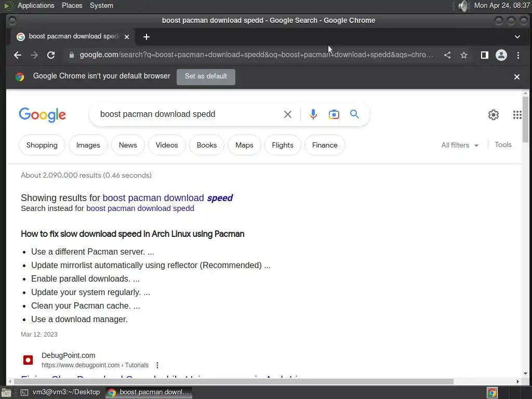Open the volume control icon
This screenshot has width=532, height=399.
[x=463, y=6]
